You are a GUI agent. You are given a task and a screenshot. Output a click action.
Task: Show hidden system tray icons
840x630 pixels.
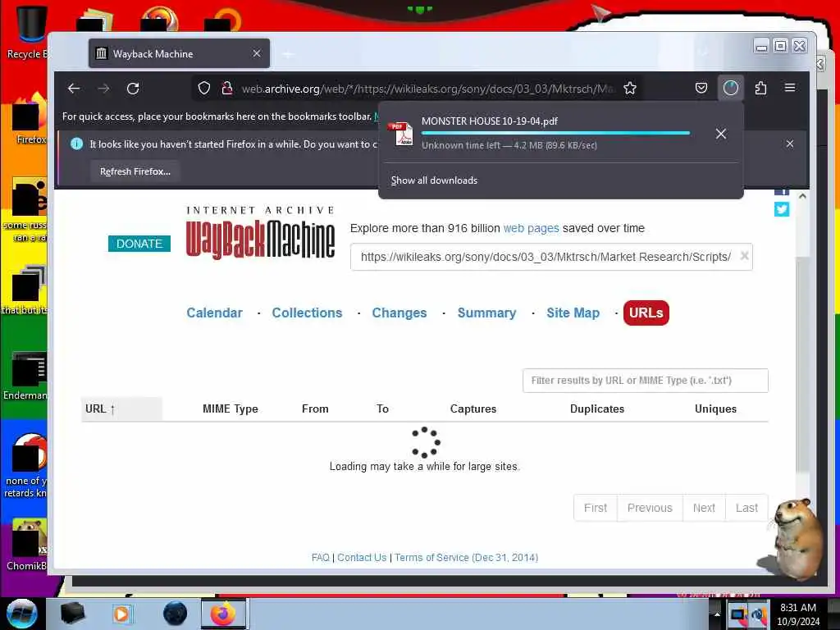[717, 614]
